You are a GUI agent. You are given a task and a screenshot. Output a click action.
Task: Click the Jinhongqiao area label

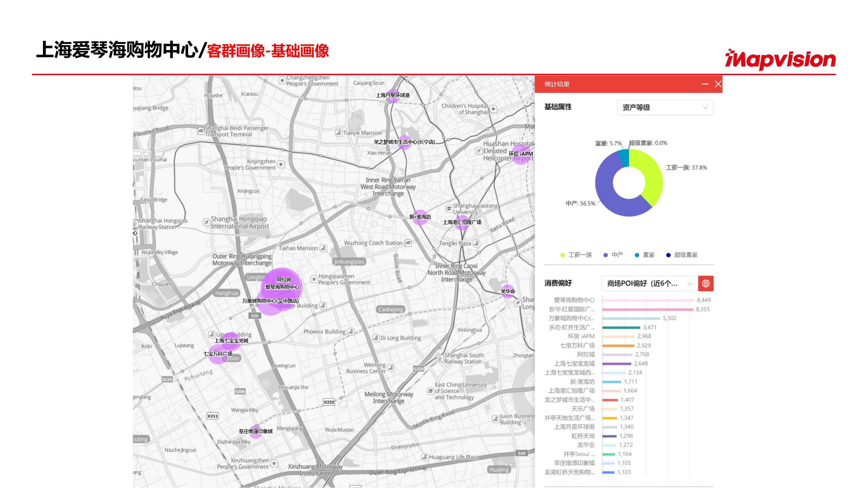(349, 262)
